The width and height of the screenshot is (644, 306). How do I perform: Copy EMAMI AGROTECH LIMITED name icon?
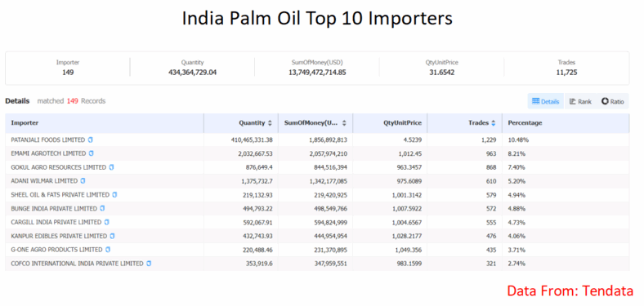click(92, 153)
